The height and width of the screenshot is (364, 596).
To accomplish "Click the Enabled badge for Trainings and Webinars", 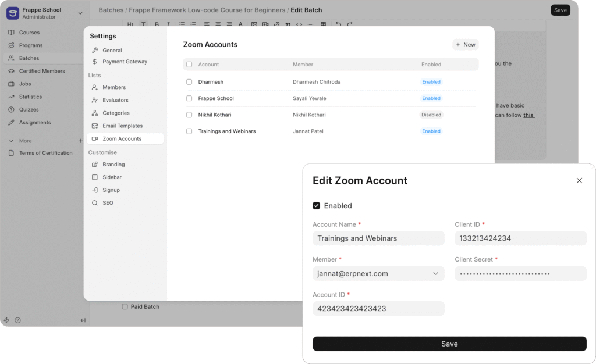I will click(x=431, y=131).
